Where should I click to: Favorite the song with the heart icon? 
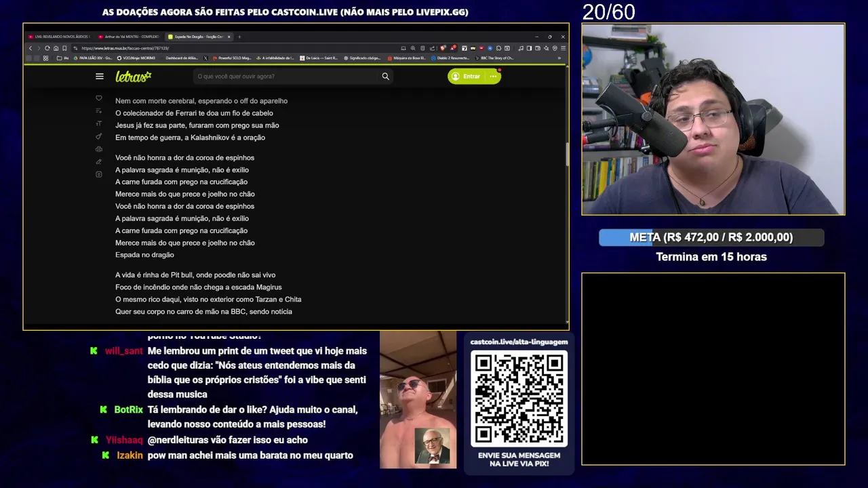point(99,98)
